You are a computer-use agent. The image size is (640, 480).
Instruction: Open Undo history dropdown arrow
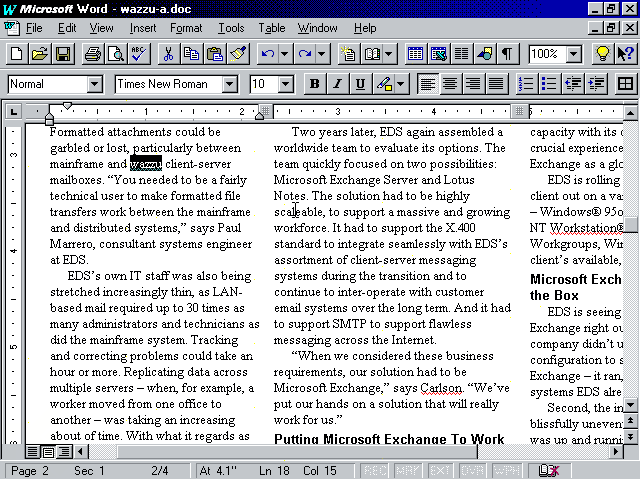pyautogui.click(x=284, y=54)
